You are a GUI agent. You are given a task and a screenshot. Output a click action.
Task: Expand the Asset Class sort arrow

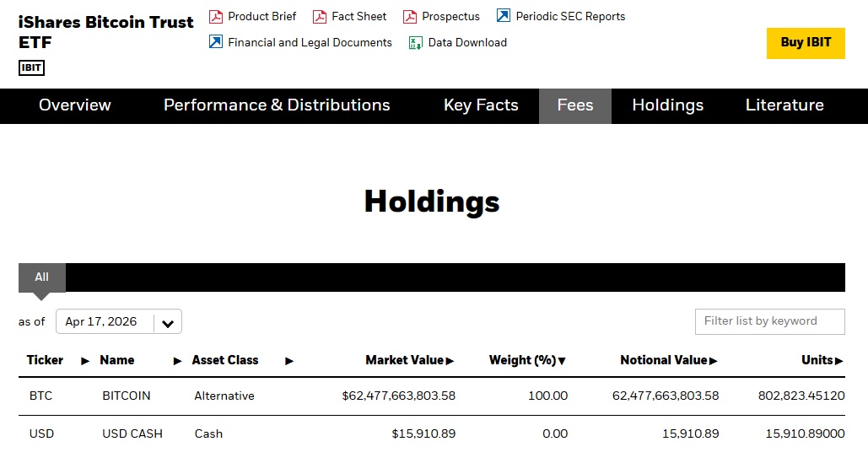(289, 361)
